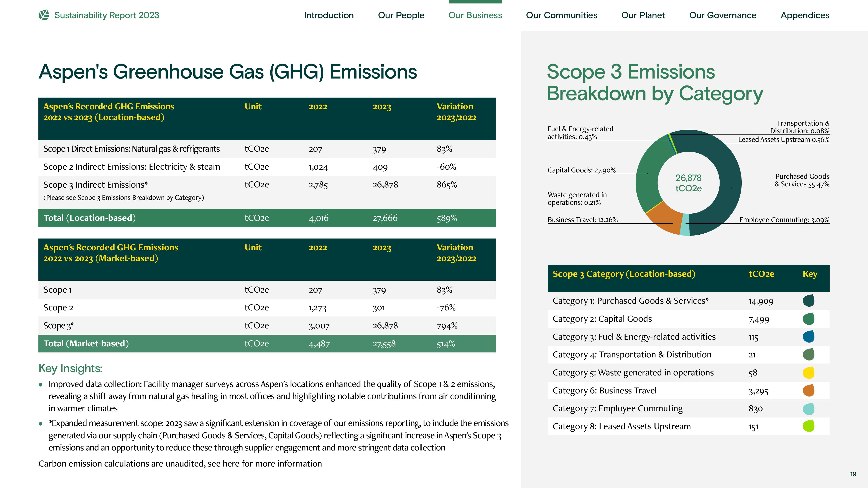Click the olive Transportation & Distribution key swatch
Viewport: 868px width, 488px height.
point(808,354)
